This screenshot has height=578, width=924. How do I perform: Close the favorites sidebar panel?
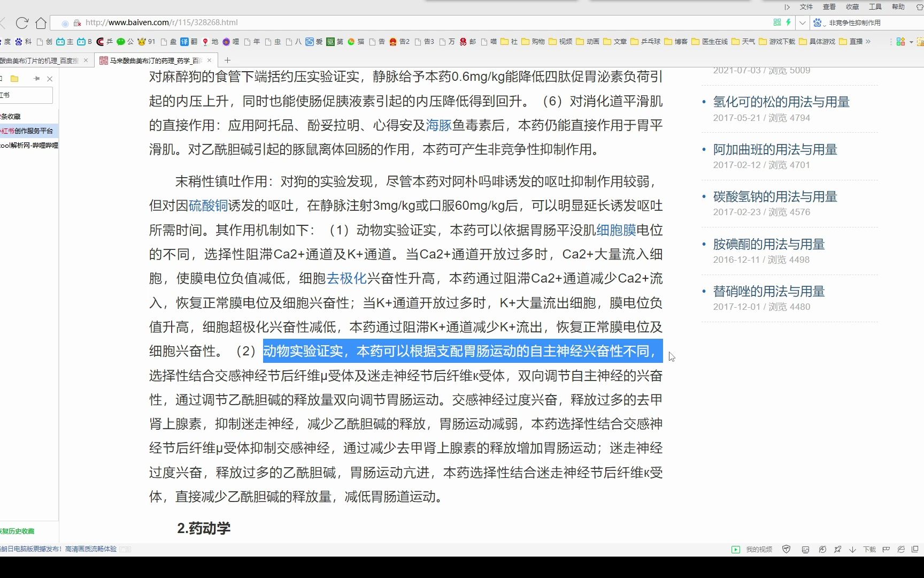coord(50,79)
